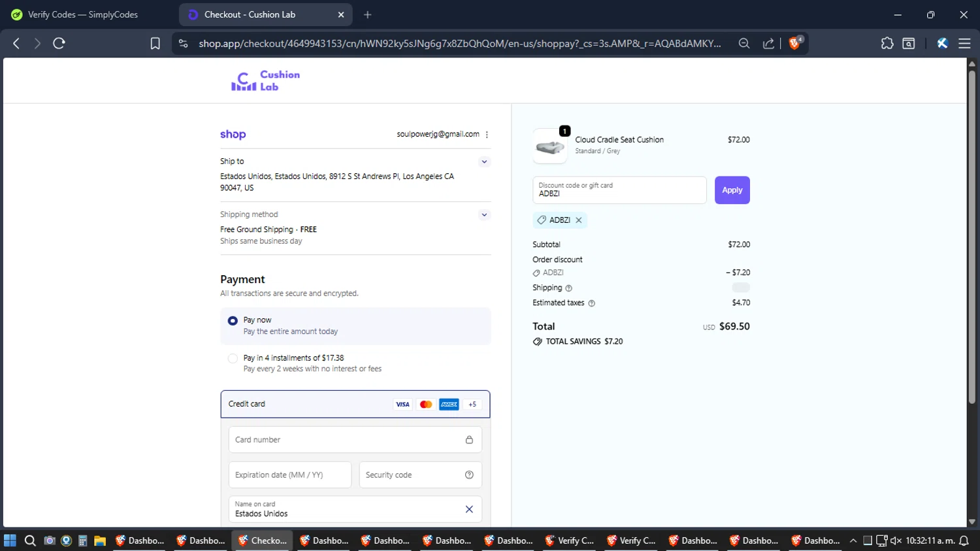980x551 pixels.
Task: Go back using the browser back arrow
Action: click(x=16, y=43)
